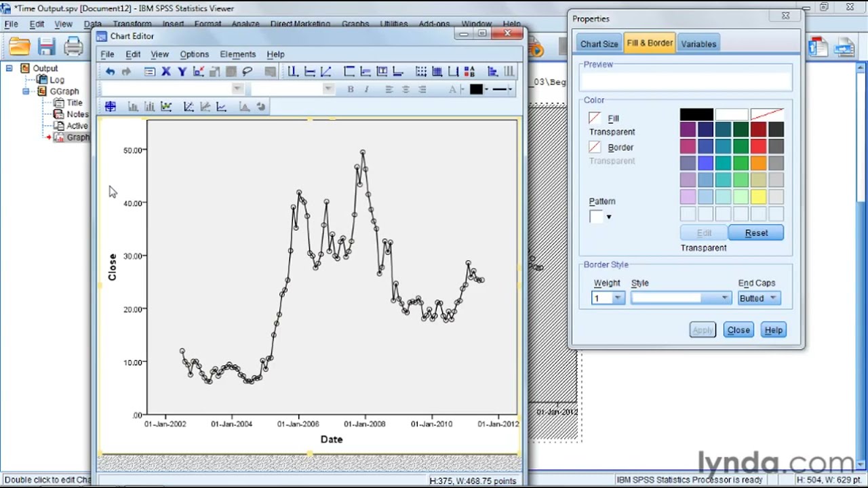Open the border Weight dropdown

(617, 298)
